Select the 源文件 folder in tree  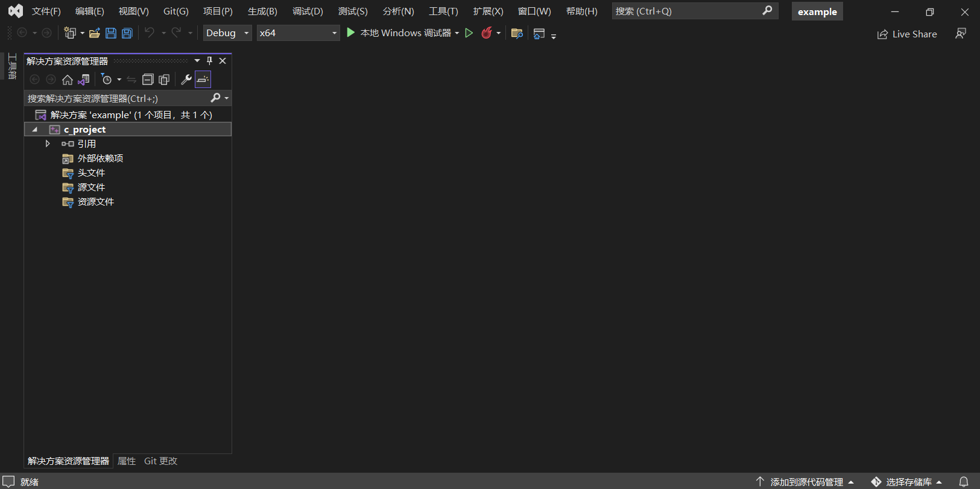[91, 188]
